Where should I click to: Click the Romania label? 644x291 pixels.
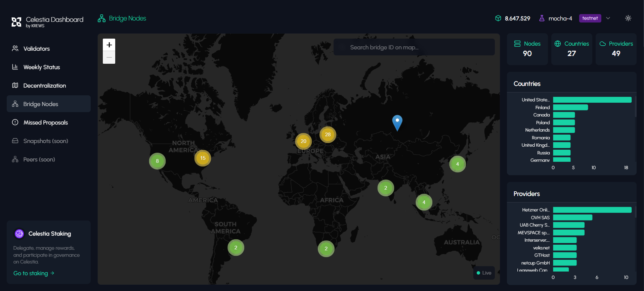(x=541, y=138)
